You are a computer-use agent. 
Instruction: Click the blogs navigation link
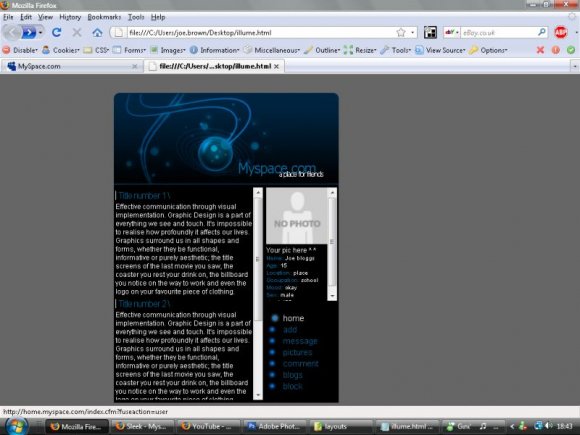click(293, 375)
